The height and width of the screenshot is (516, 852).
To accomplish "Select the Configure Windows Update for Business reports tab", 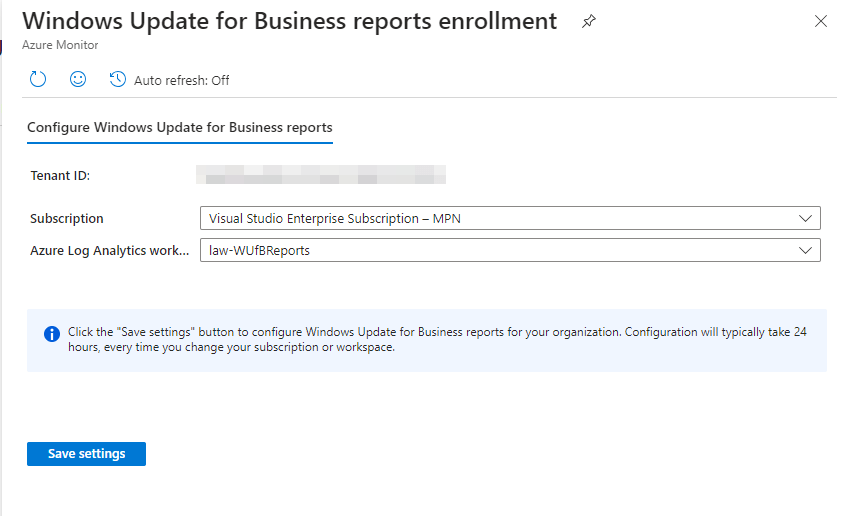I will click(x=180, y=128).
